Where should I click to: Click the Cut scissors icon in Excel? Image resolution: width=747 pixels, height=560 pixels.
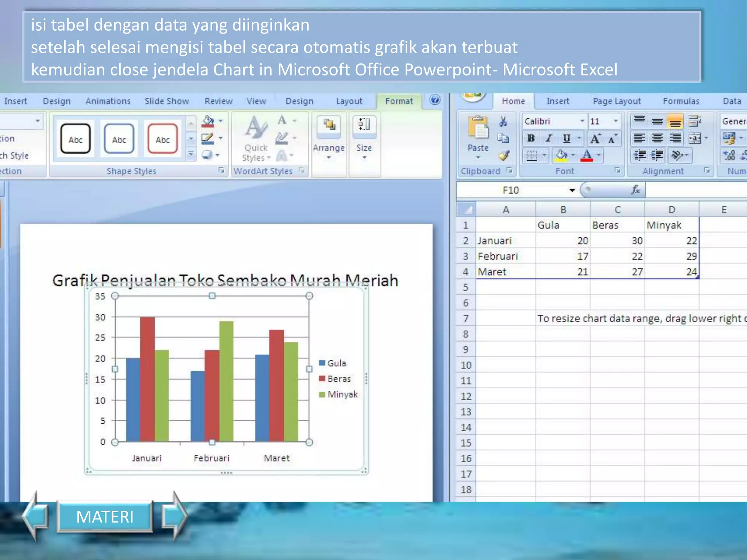(x=503, y=121)
